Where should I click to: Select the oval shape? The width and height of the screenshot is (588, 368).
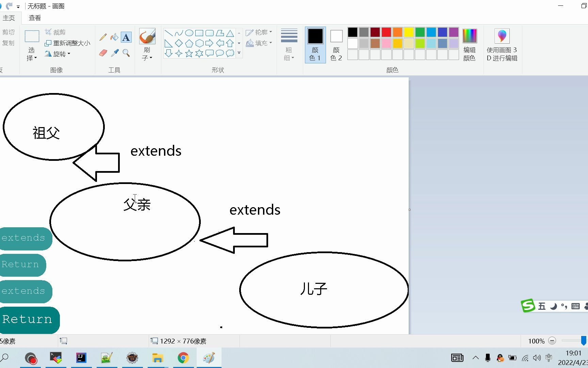tap(189, 32)
